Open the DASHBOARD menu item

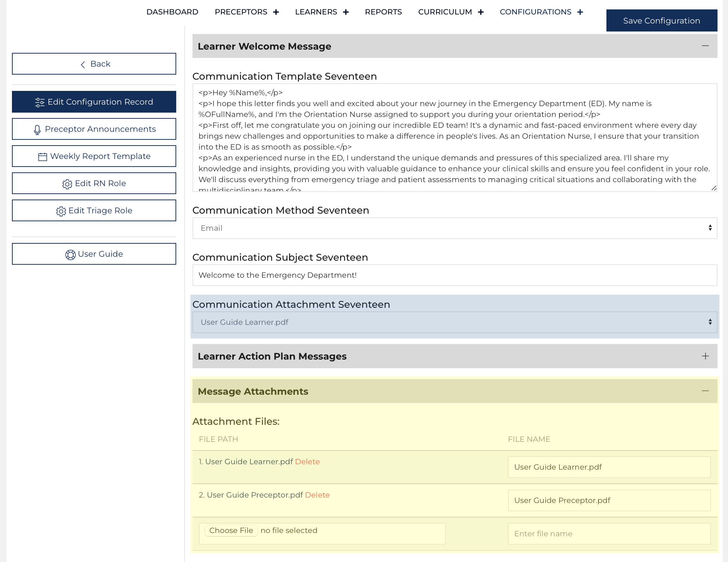point(172,12)
